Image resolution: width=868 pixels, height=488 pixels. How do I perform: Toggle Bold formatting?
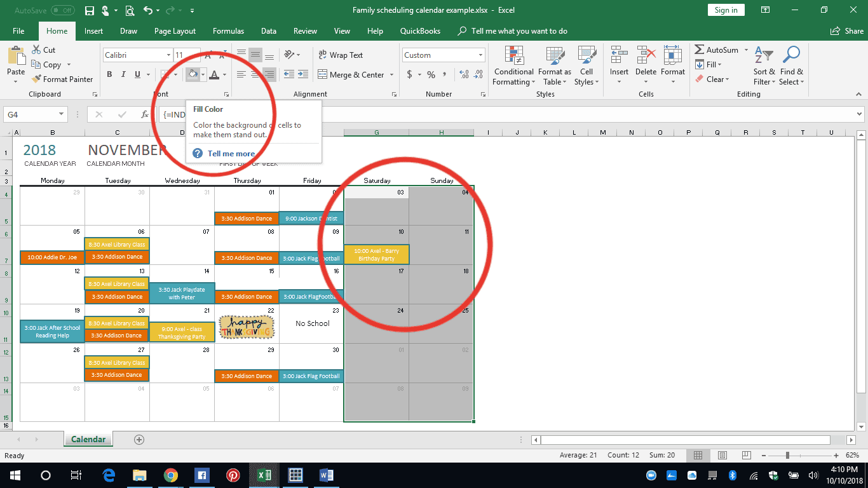point(109,74)
